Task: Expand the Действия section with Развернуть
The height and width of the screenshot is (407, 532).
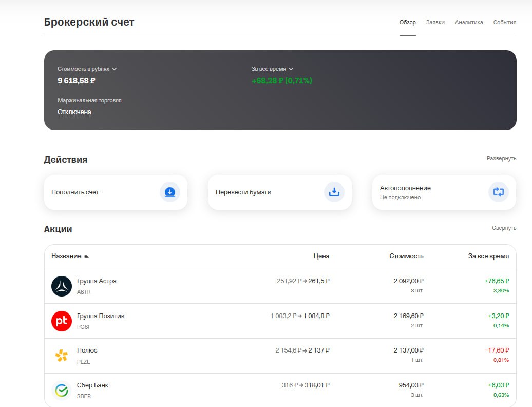Action: click(501, 158)
